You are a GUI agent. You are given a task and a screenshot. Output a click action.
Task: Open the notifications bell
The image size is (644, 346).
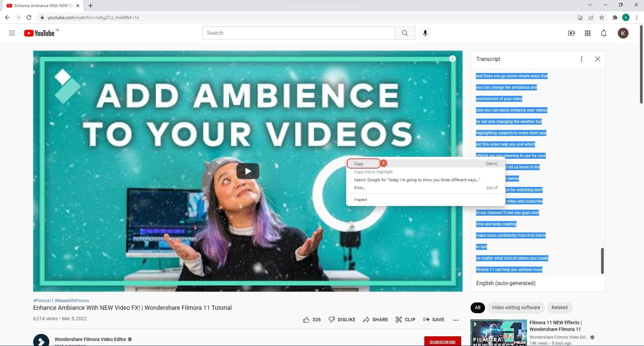point(603,33)
